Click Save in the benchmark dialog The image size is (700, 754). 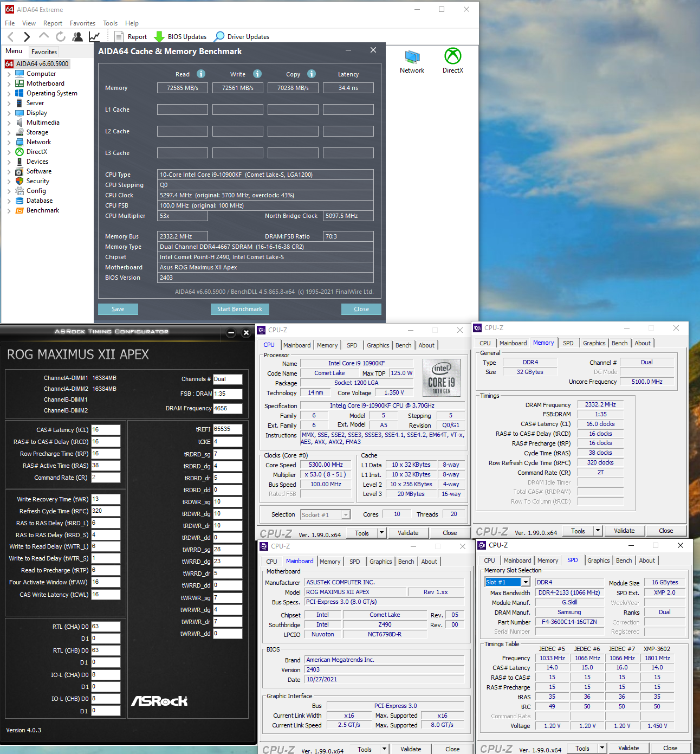tap(118, 309)
